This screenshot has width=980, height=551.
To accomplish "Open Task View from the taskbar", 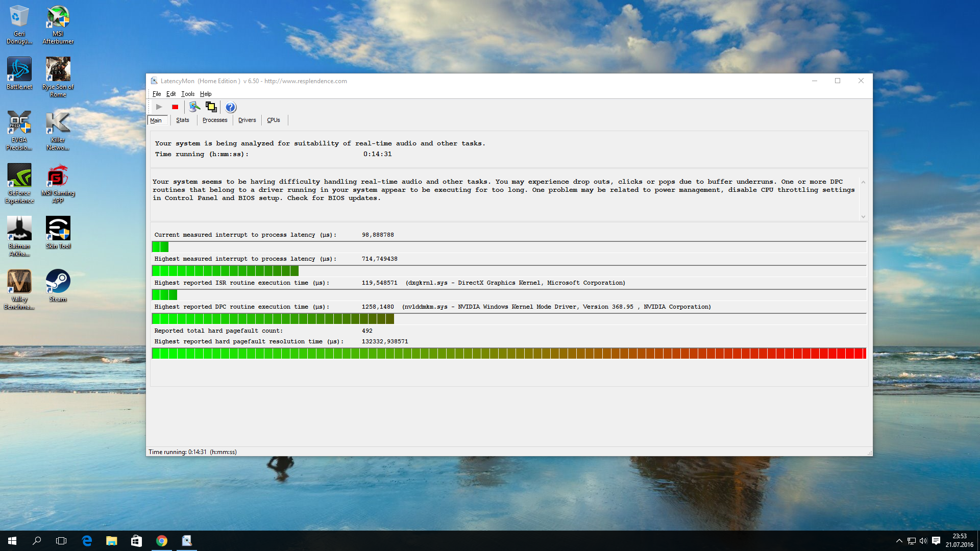I will pos(61,541).
